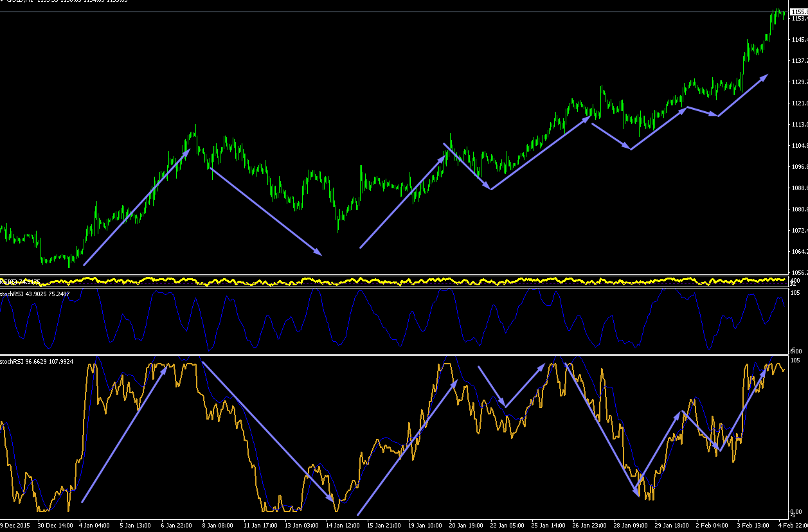Screen dimensions: 808x532
Task: Click the 'stochRSI 43.9025 75.2497' indicator label
Action: click(x=35, y=294)
